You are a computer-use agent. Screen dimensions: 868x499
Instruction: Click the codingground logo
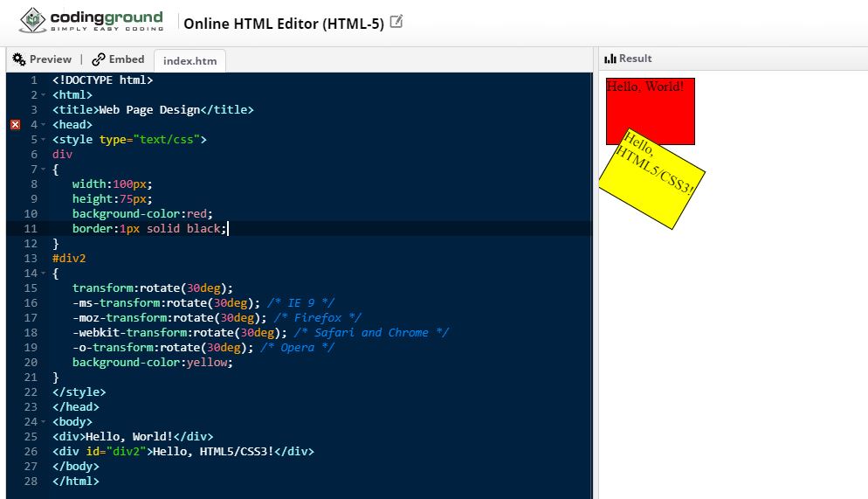pos(91,21)
